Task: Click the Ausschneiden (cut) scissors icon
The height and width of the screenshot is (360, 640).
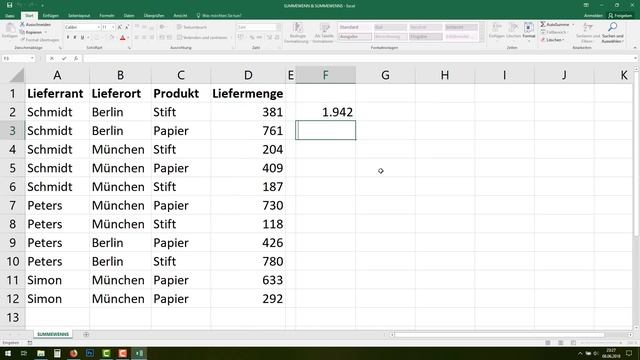Action: (23, 24)
